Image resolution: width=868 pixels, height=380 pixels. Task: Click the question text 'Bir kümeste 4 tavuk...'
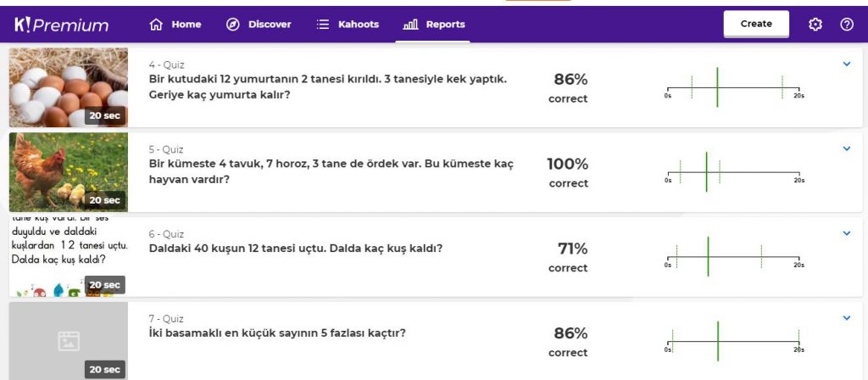click(331, 171)
